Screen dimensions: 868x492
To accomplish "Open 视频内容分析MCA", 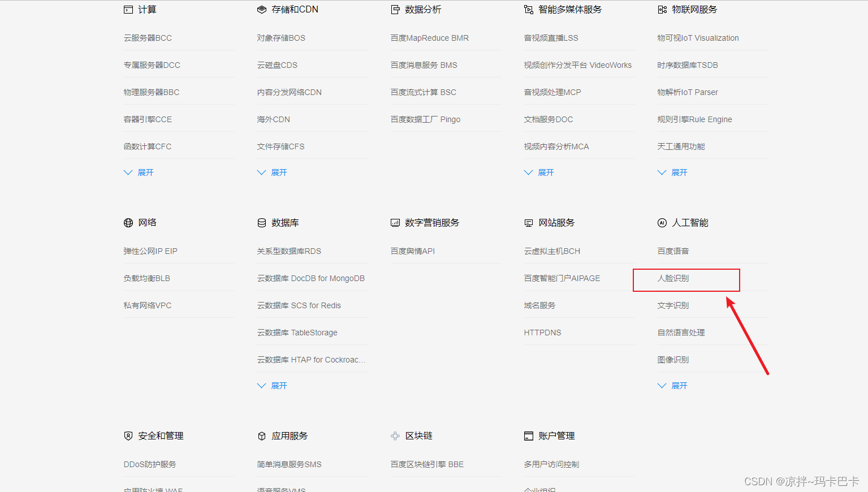I will [x=556, y=146].
